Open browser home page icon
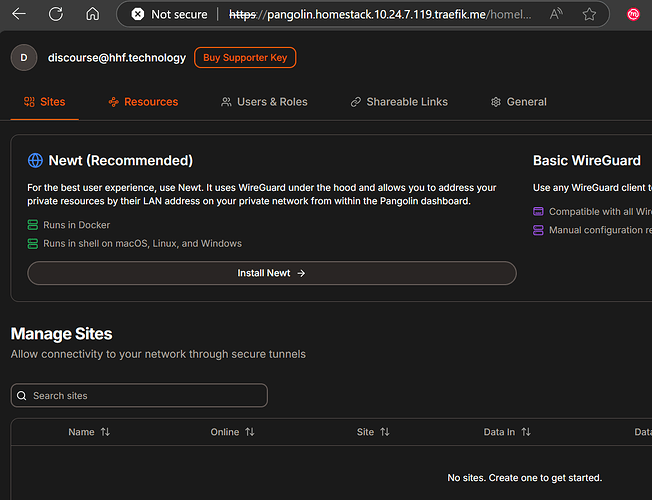The image size is (652, 500). click(x=92, y=14)
